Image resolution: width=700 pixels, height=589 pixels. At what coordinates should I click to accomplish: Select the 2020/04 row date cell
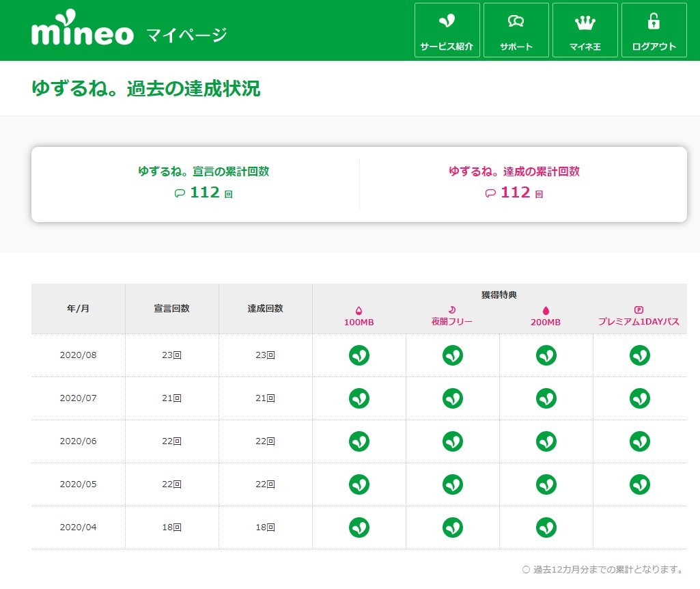(78, 527)
